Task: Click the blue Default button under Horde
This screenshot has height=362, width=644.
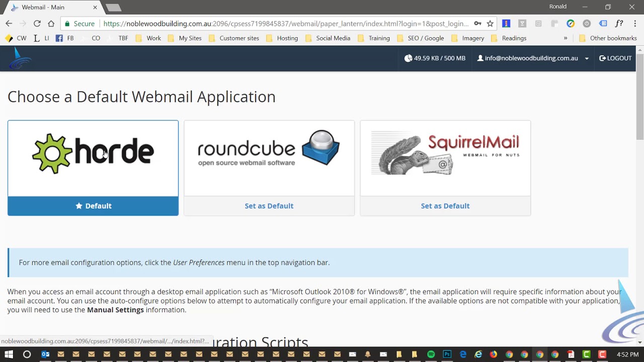Action: point(93,206)
